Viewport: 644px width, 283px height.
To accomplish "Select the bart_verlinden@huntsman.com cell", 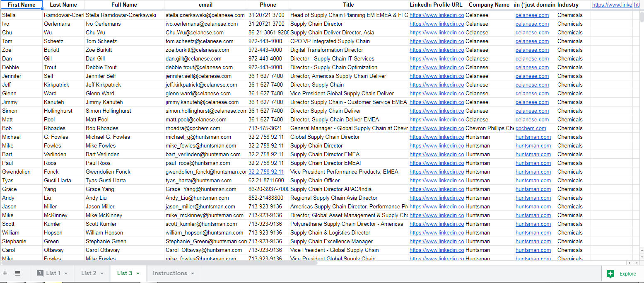I will (206, 154).
